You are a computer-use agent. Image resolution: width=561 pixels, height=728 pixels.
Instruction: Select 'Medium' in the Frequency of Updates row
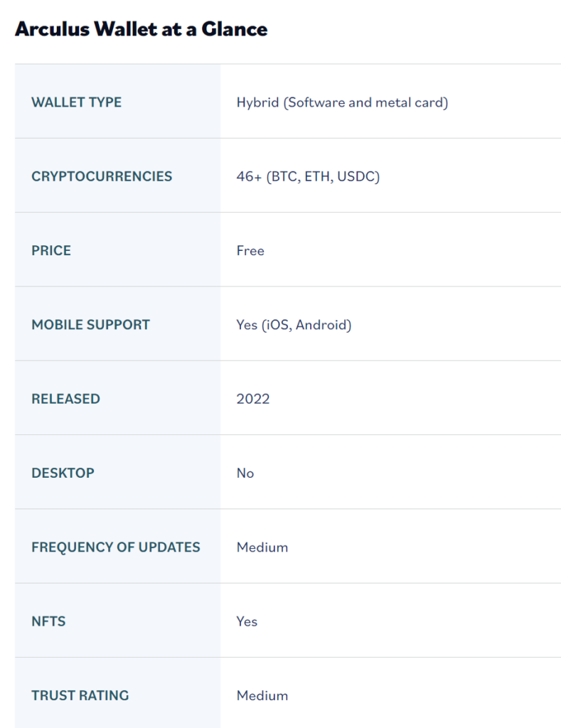point(262,547)
